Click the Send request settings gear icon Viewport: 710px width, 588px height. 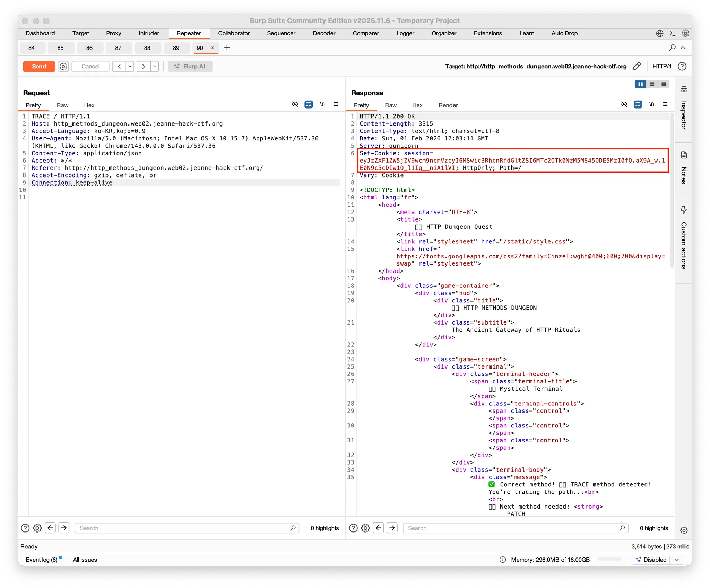click(63, 66)
